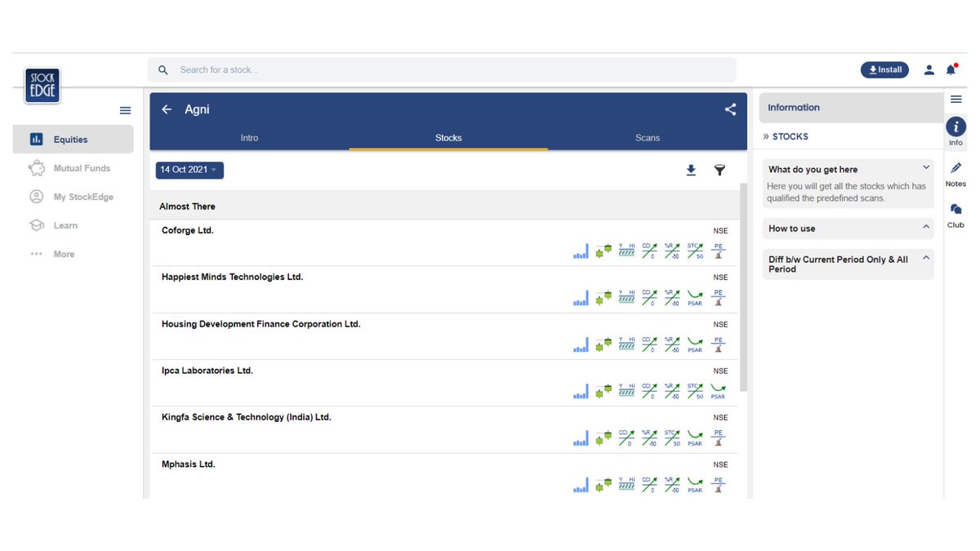The image size is (980, 551).
Task: Click HDFC volume bars scan icon
Action: (581, 344)
